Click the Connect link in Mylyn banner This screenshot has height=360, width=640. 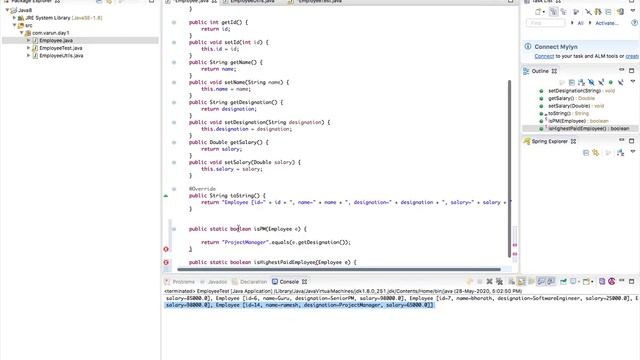pos(544,56)
